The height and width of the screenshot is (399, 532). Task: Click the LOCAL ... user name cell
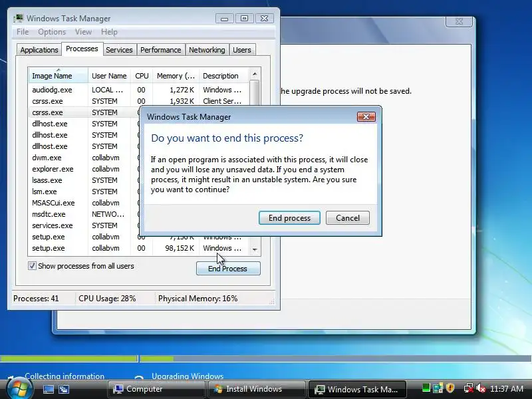click(107, 90)
